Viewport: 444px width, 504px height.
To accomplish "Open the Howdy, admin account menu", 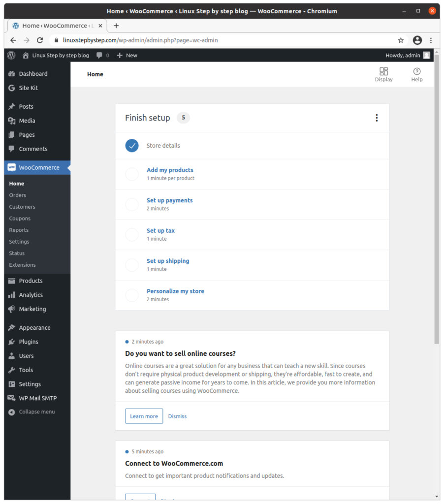I will pyautogui.click(x=408, y=55).
